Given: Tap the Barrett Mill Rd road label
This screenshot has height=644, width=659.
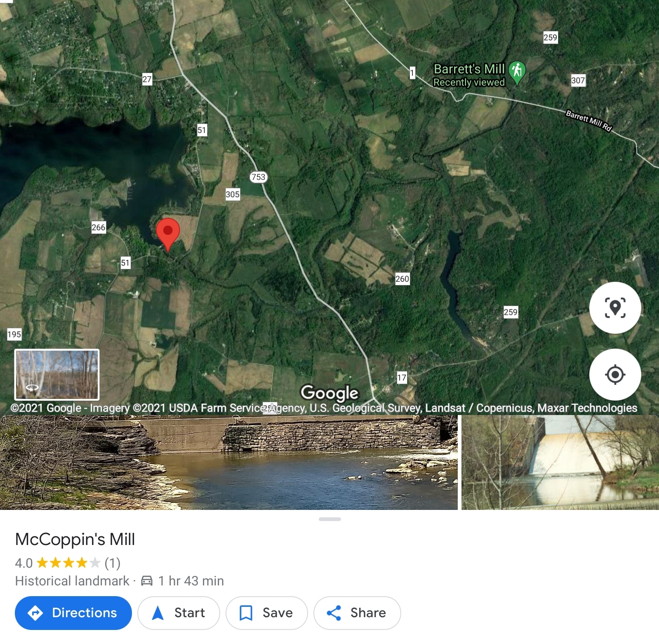Looking at the screenshot, I should click(x=588, y=120).
